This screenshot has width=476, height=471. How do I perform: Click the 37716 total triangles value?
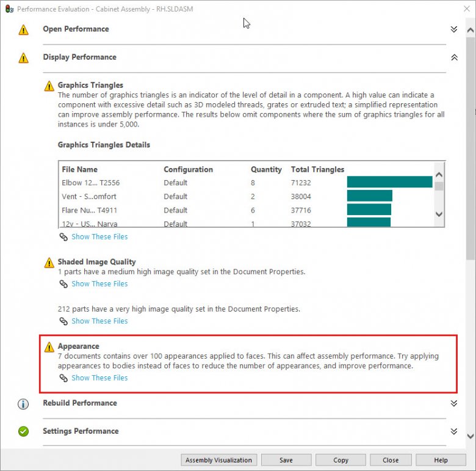301,210
